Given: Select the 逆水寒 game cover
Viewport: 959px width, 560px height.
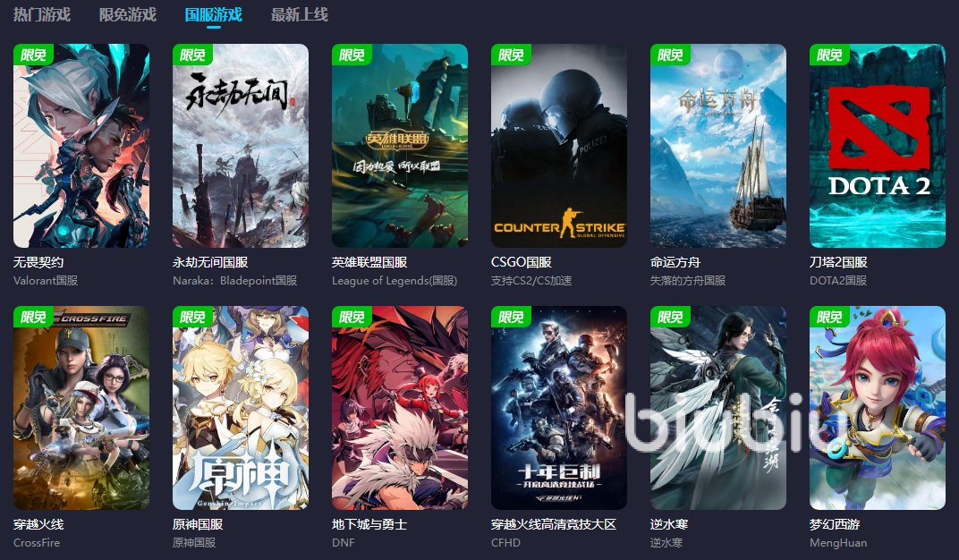Looking at the screenshot, I should pyautogui.click(x=718, y=408).
